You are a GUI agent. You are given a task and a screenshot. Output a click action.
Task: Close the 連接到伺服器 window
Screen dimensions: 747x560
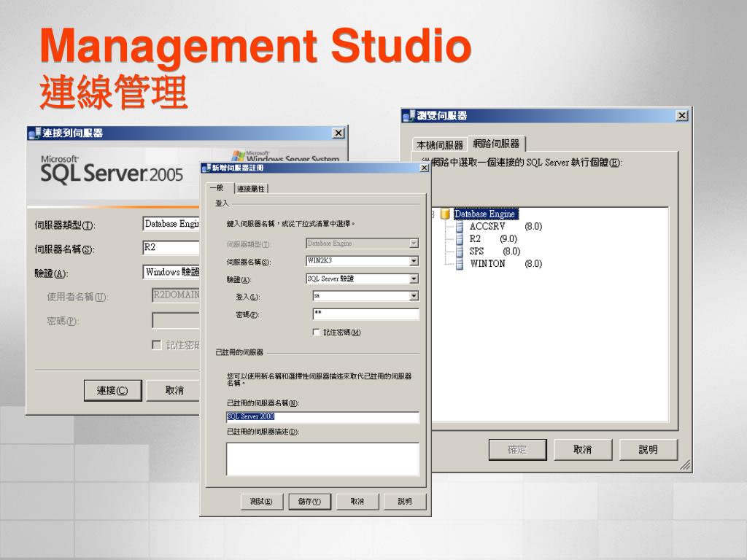tap(338, 133)
